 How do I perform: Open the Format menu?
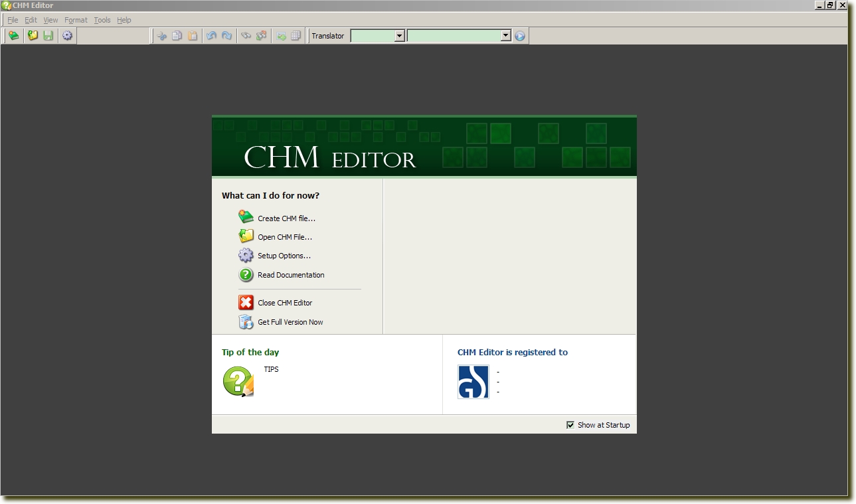coord(76,20)
